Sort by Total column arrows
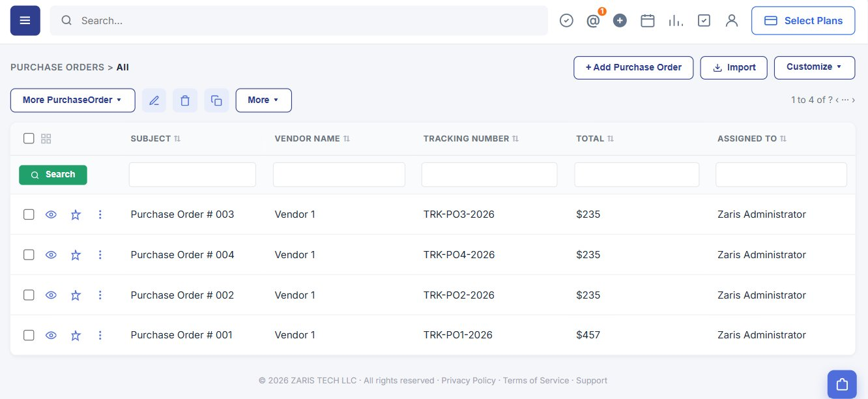This screenshot has height=399, width=868. [611, 139]
